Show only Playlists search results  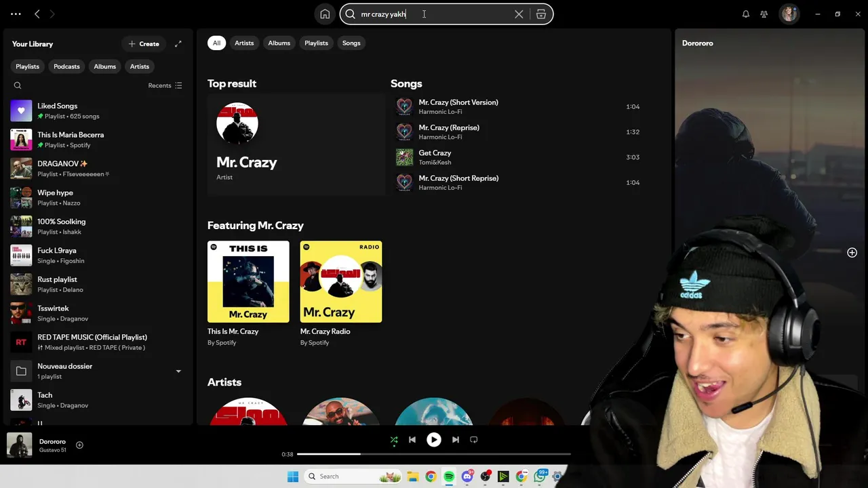click(x=317, y=43)
